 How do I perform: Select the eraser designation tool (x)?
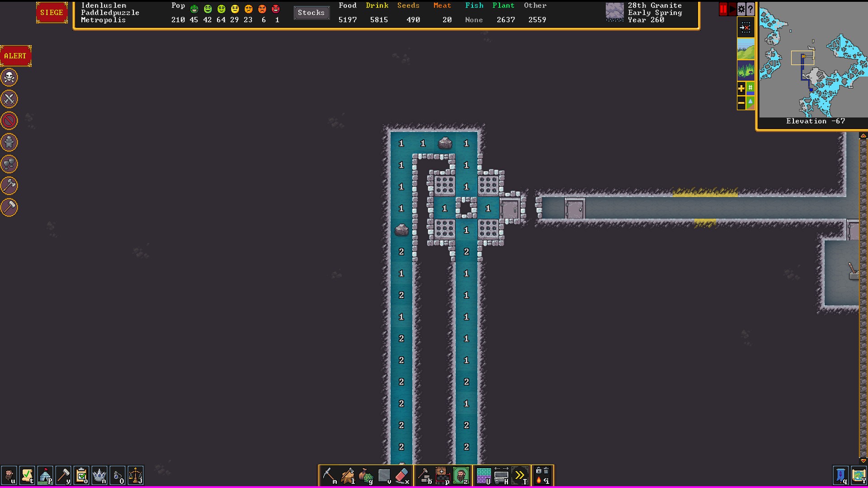pyautogui.click(x=402, y=476)
